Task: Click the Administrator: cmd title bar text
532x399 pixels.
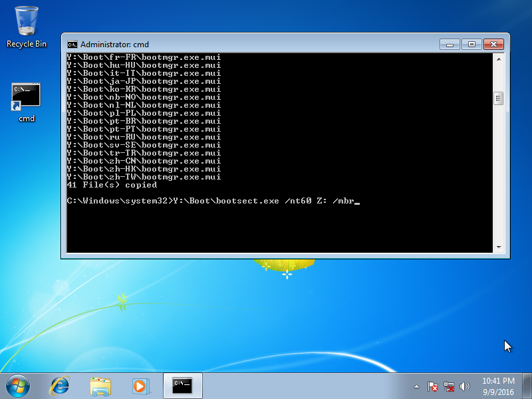Action: 114,45
